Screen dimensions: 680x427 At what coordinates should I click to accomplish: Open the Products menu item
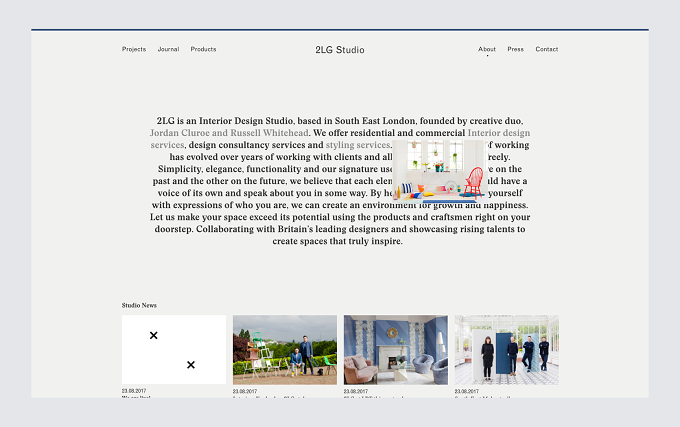pyautogui.click(x=203, y=49)
